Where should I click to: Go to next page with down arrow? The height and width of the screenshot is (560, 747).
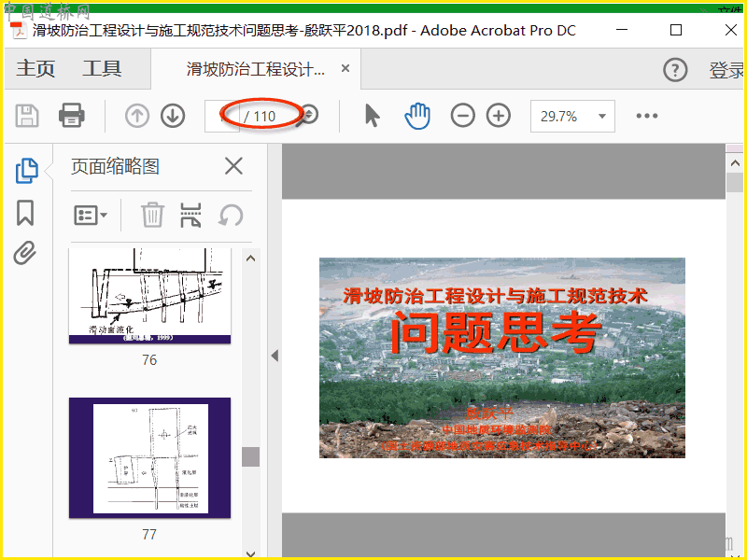(173, 116)
